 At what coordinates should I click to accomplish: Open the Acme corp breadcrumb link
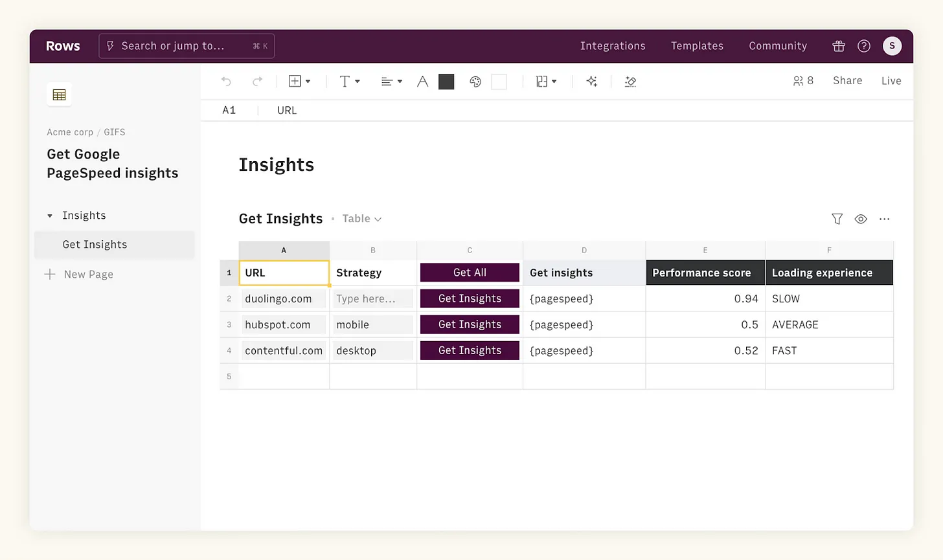[70, 132]
